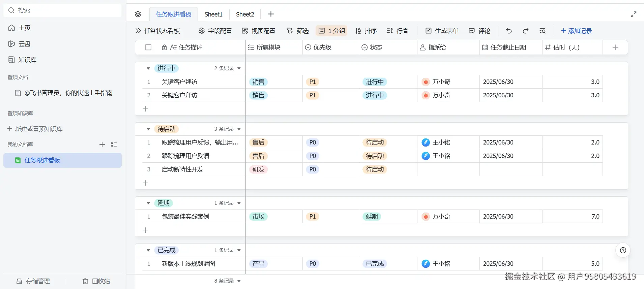Add a new column with plus icon
644x289 pixels.
click(615, 47)
